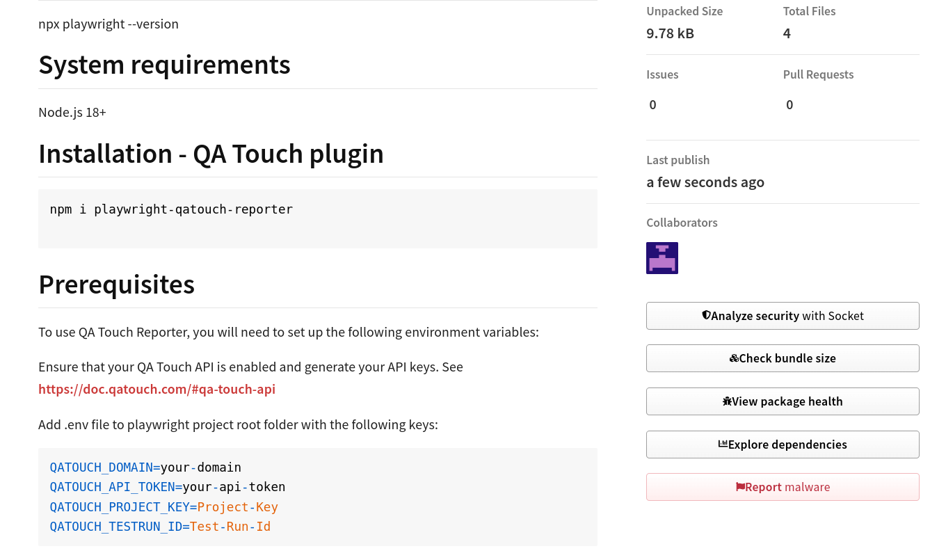Click the red flag icon on Report malware
Viewport: 946px width, 560px height.
(x=740, y=487)
